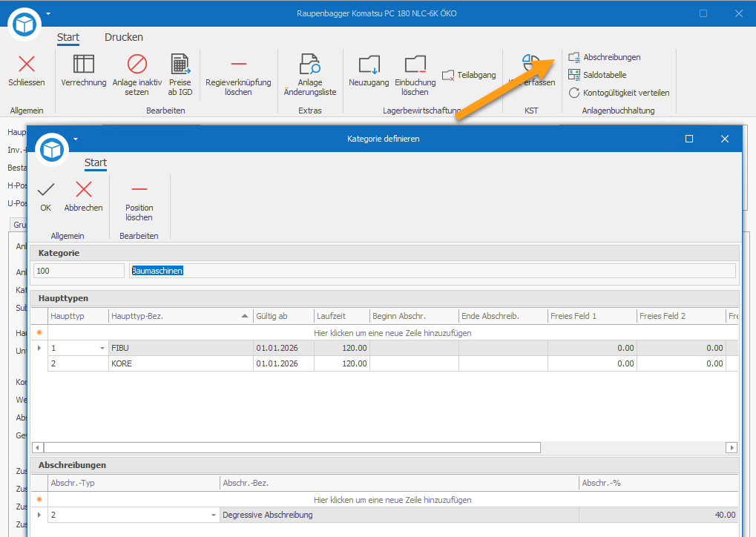The width and height of the screenshot is (756, 537).
Task: Add new row in Abschreibungen grid
Action: click(392, 500)
